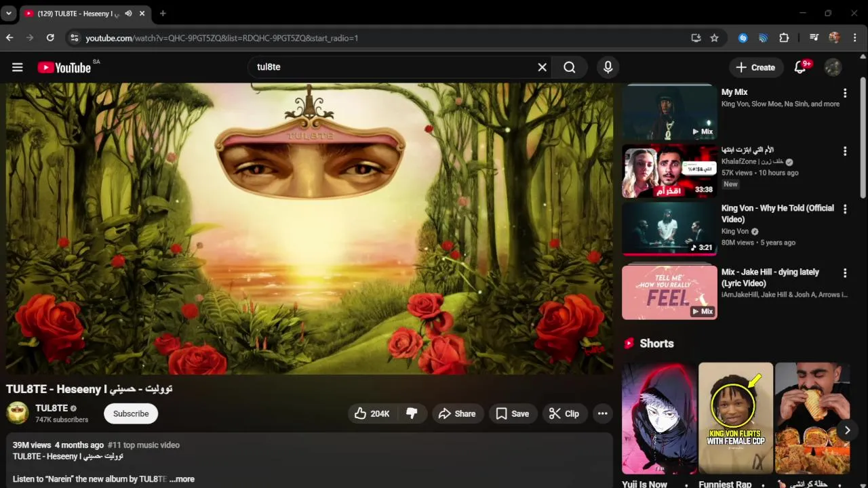Open options for My Mix
Screen dimensions: 868x488
[845, 93]
